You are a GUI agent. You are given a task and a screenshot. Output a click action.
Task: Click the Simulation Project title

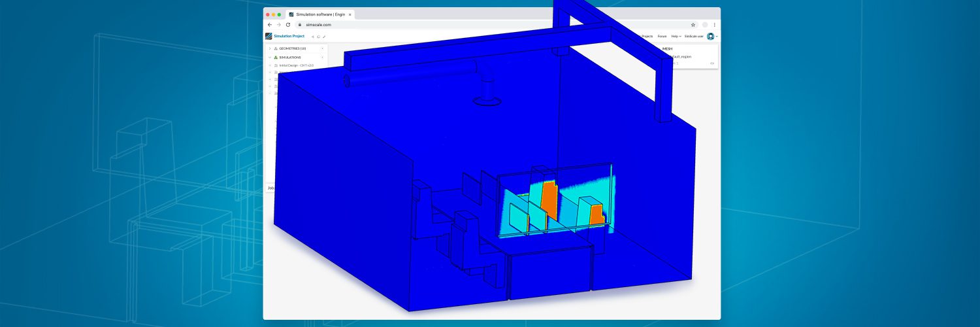(289, 36)
